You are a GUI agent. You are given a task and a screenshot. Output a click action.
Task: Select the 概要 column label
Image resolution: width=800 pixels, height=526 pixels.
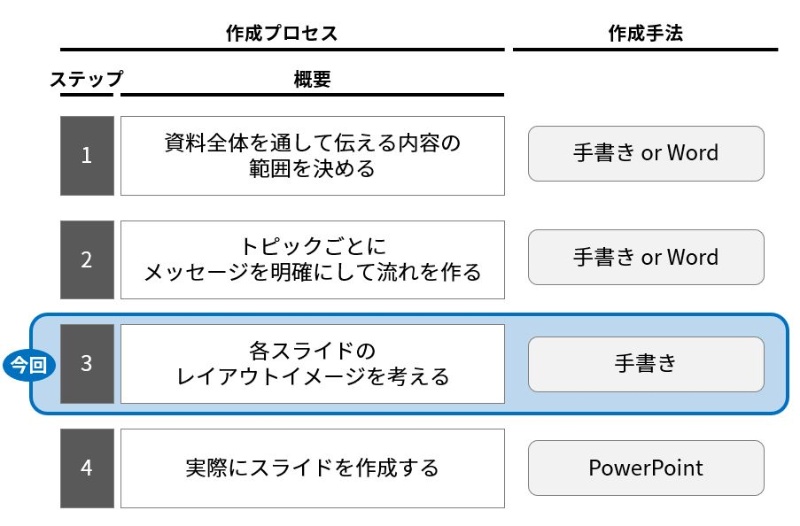coord(312,79)
